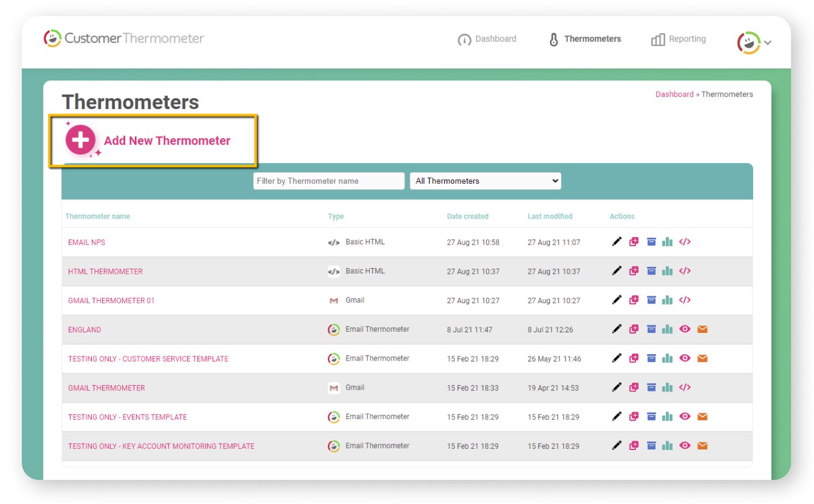The image size is (814, 504).
Task: View HTML THERMOMETER results chart icon
Action: point(667,271)
